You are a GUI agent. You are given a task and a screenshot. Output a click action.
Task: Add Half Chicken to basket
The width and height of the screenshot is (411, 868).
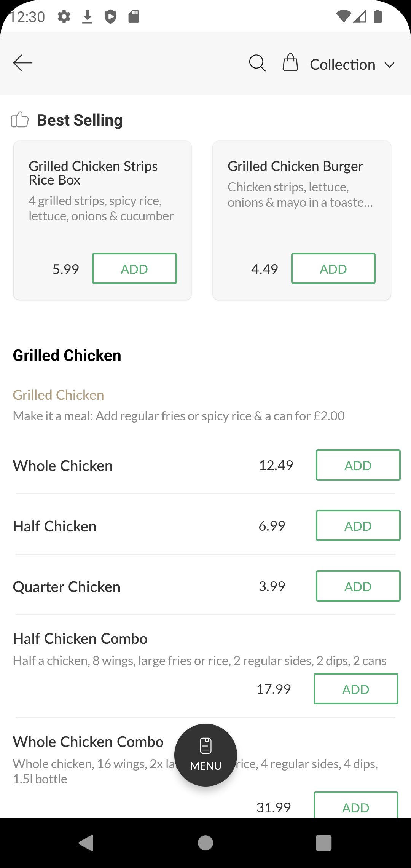(358, 526)
